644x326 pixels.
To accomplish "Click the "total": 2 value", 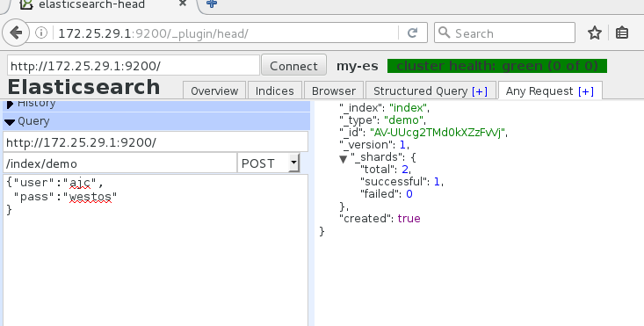I will pos(404,170).
